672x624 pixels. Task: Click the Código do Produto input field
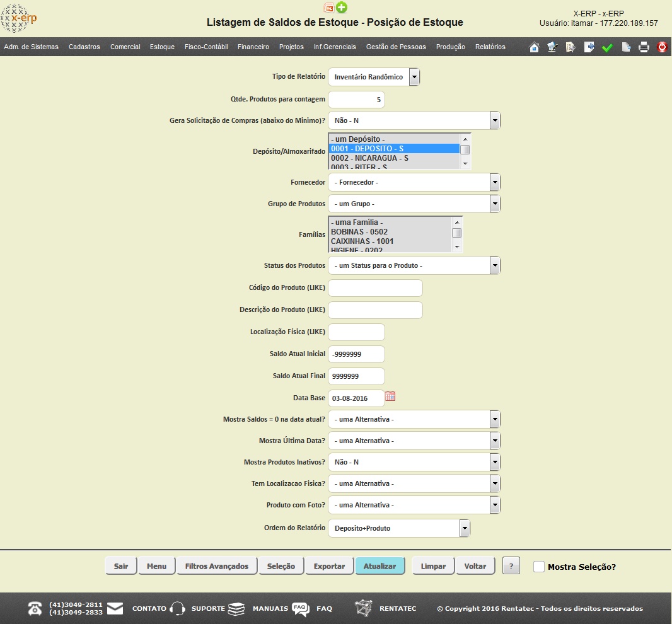tap(376, 288)
